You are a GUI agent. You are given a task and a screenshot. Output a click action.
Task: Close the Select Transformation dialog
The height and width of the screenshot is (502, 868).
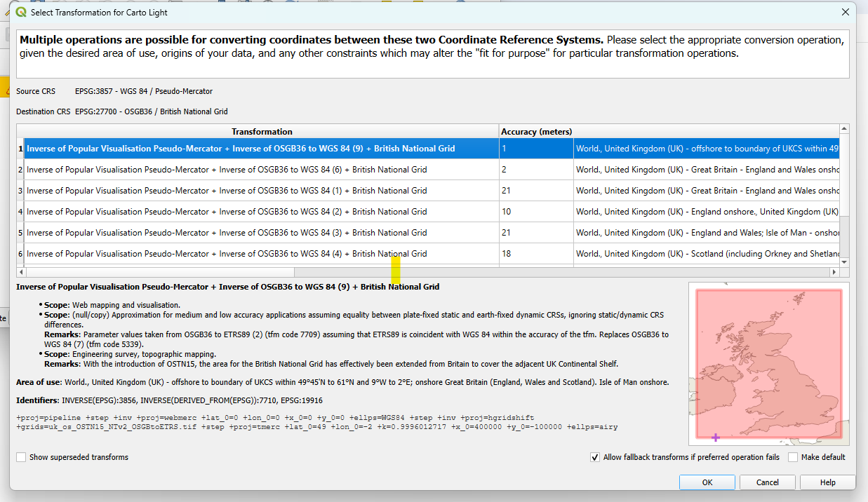[x=845, y=12]
